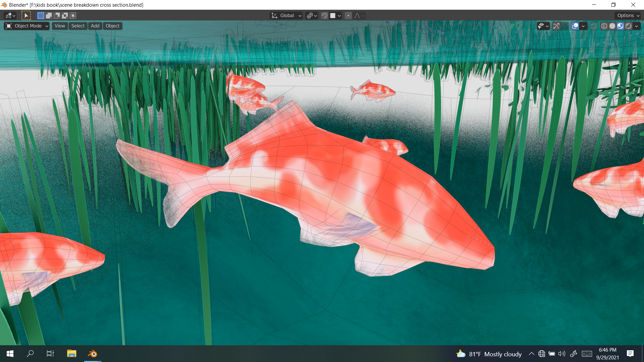Open the Global transform orientation dropdown
The image size is (644, 362).
(286, 15)
